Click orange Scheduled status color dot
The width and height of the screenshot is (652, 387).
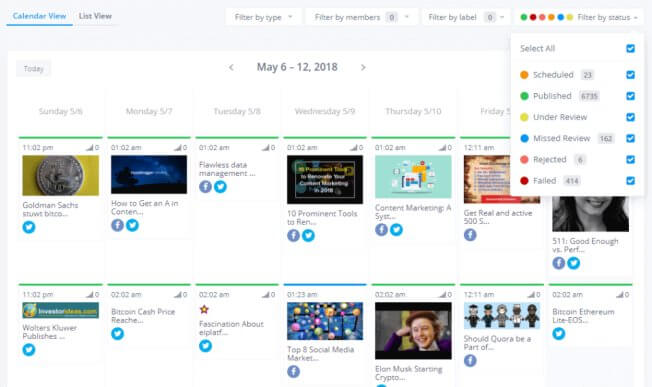tap(524, 75)
